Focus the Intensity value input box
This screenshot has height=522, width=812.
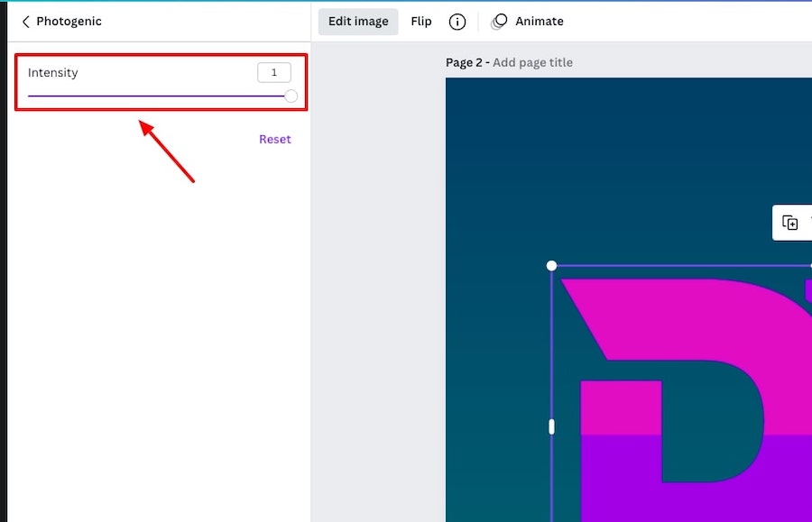coord(274,72)
